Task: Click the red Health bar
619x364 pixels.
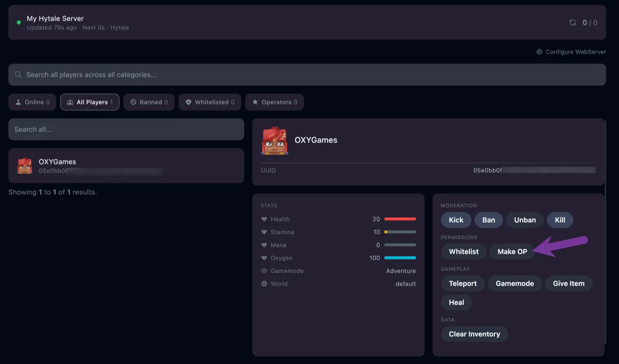Action: [400, 219]
